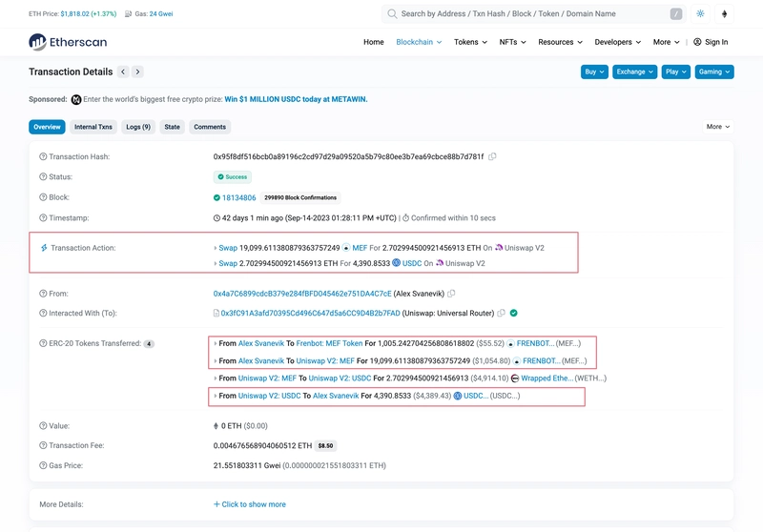Switch to the Internal Txns tab

click(x=93, y=127)
